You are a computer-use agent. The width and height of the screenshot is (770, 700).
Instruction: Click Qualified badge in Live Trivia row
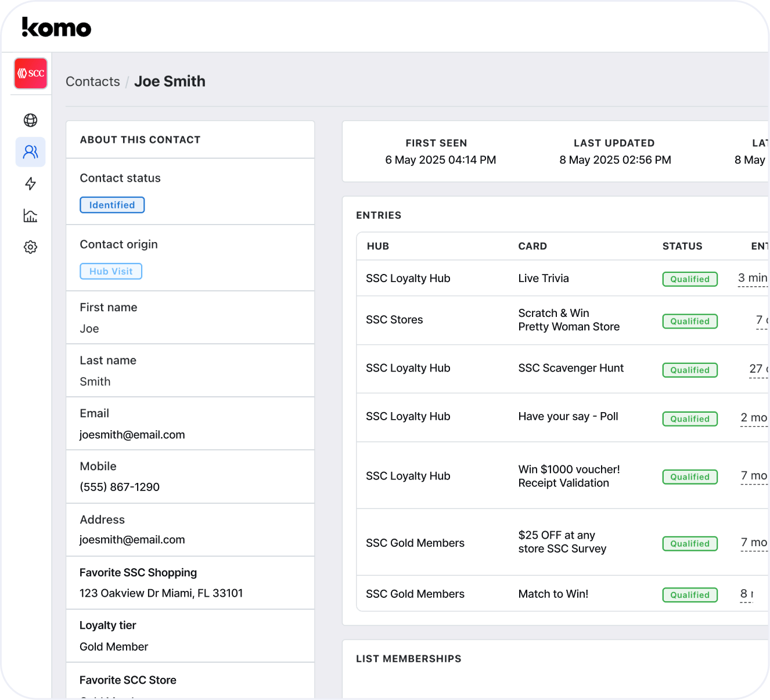(x=690, y=279)
